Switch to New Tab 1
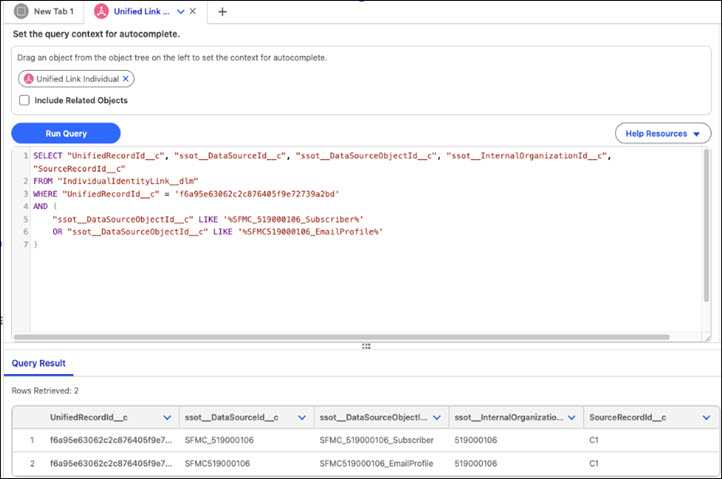The image size is (722, 479). (x=44, y=11)
